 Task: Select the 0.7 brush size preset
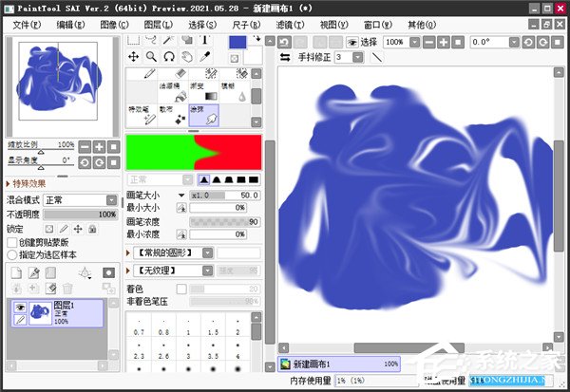tap(140, 332)
